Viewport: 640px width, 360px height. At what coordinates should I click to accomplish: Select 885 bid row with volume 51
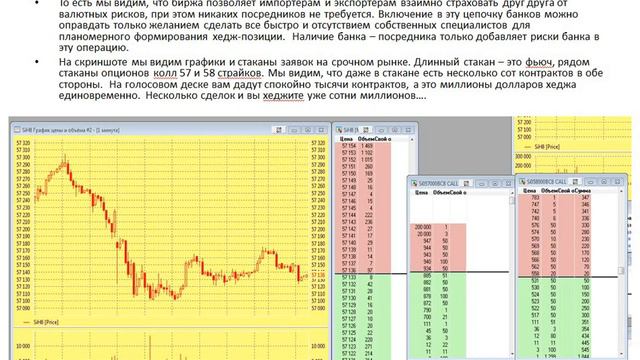438,276
